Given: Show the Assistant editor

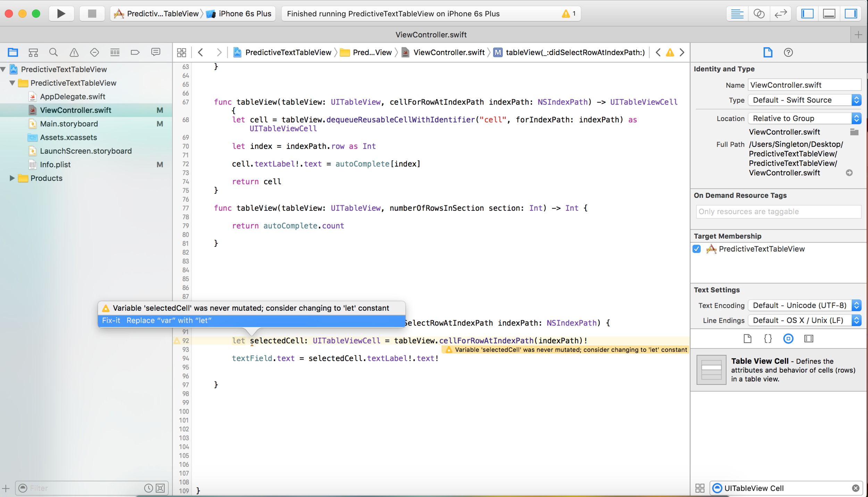Looking at the screenshot, I should 759,14.
